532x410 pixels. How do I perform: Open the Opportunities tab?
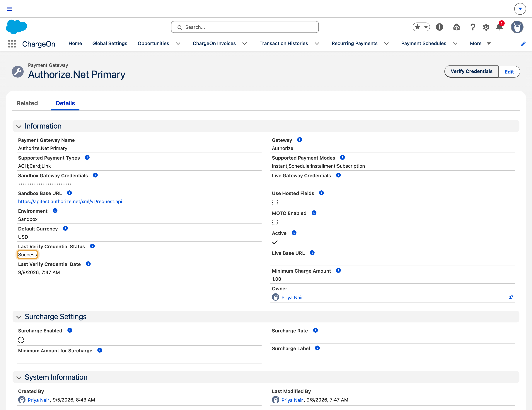(153, 44)
